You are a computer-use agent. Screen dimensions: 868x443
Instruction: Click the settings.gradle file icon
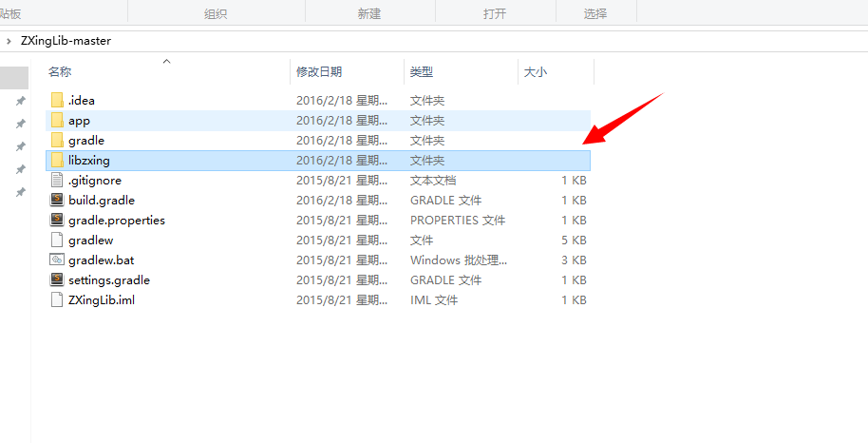coord(57,280)
